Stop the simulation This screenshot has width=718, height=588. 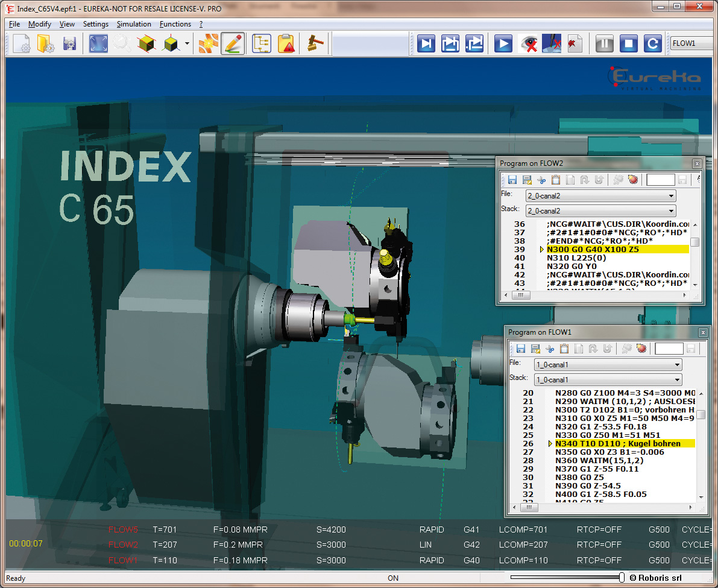pos(629,44)
